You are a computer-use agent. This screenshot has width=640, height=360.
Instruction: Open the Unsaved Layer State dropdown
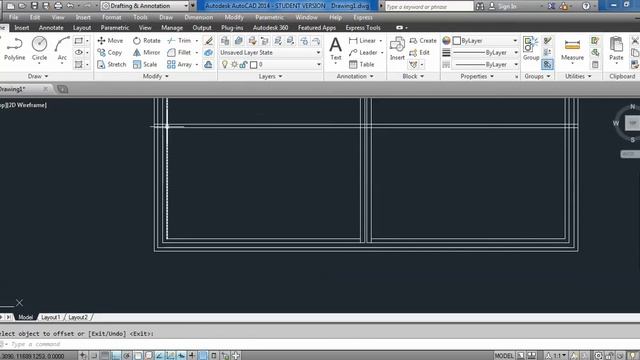click(270, 53)
